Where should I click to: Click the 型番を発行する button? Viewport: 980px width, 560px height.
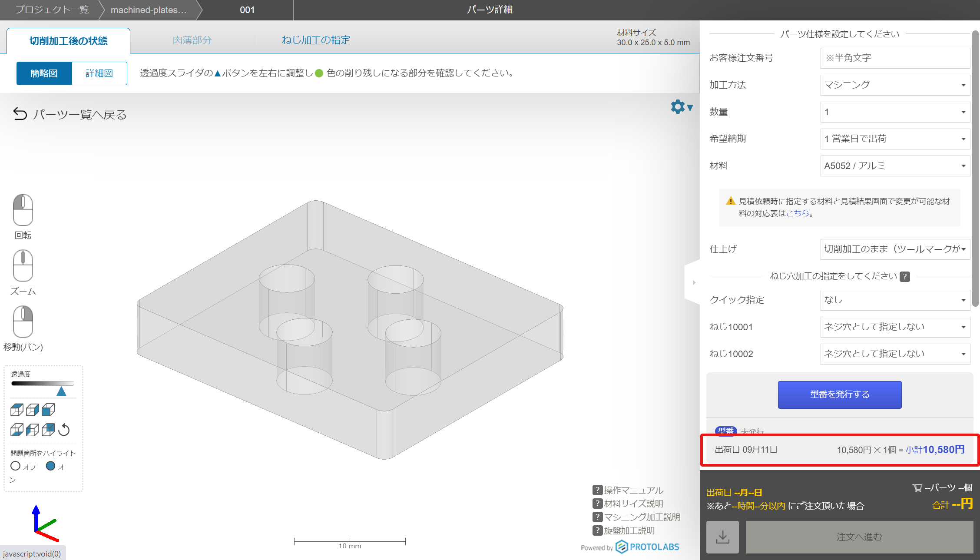840,394
